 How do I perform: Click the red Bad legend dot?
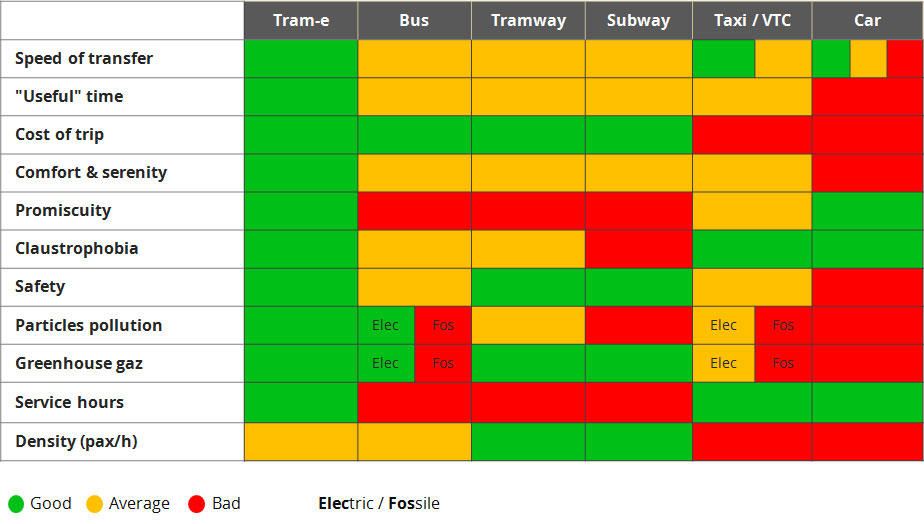point(197,504)
